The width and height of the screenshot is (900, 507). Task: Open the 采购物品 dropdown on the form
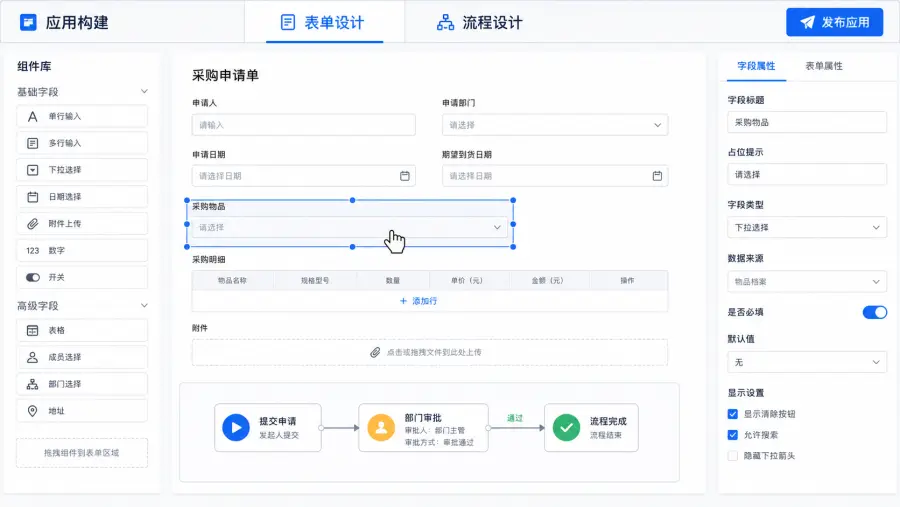(350, 227)
